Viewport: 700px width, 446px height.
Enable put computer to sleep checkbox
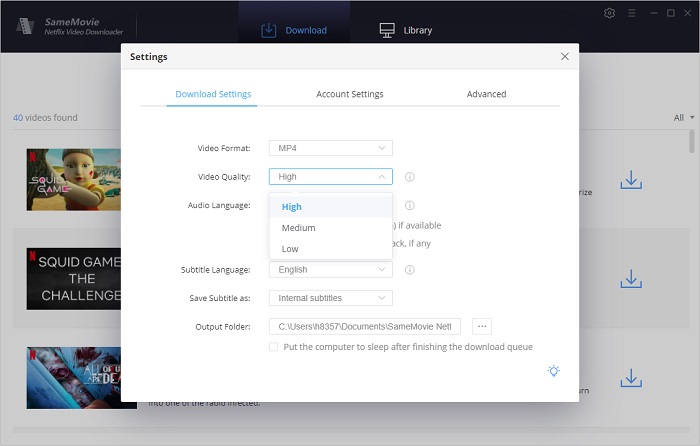(x=274, y=347)
